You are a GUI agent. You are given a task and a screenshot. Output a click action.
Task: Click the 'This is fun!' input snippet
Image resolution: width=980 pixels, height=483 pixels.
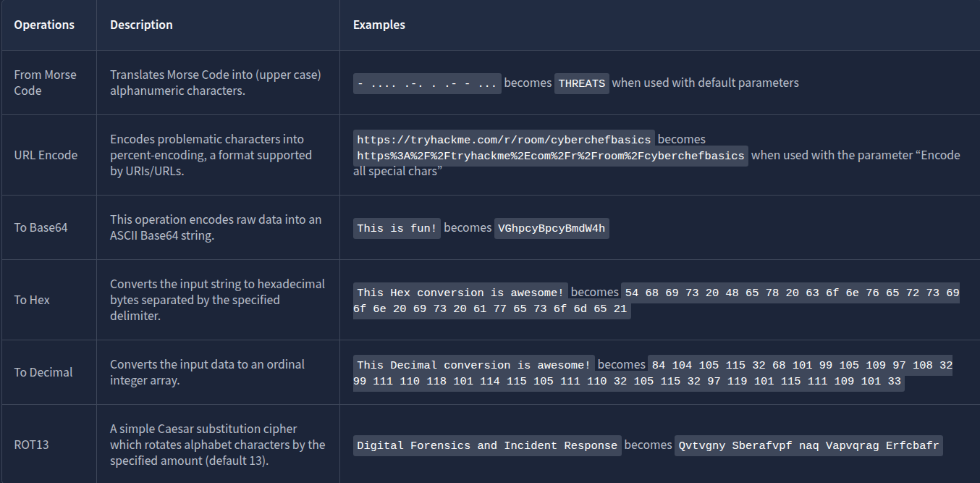pyautogui.click(x=397, y=228)
